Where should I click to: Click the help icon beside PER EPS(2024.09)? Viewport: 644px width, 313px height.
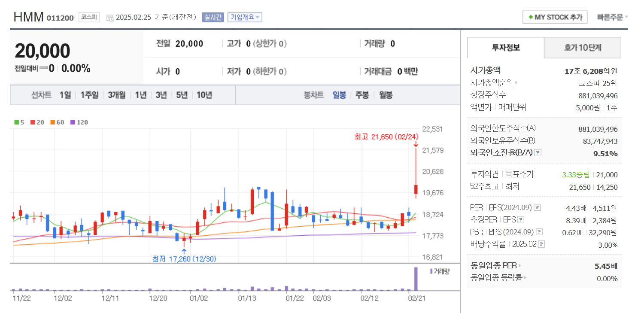(537, 207)
